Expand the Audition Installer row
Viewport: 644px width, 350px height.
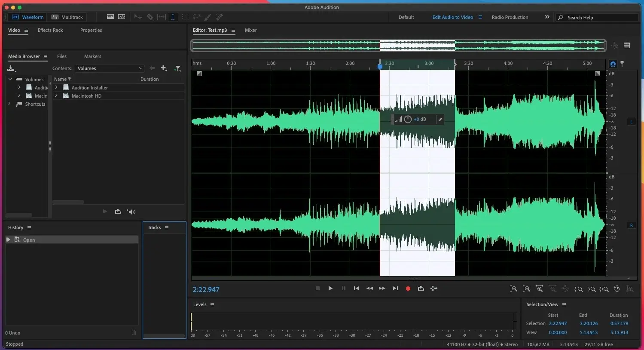coord(56,87)
